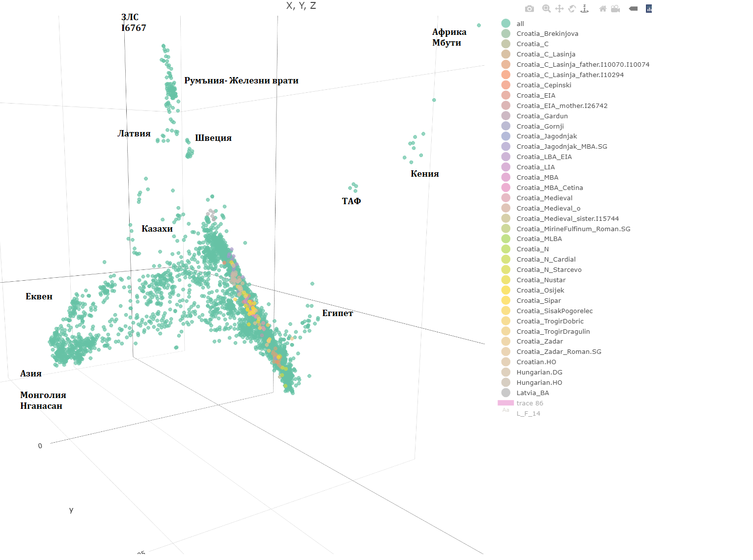Hide the Croatia_Brekinjova legend trace
Viewport: 753px width, 560px height.
coord(540,34)
